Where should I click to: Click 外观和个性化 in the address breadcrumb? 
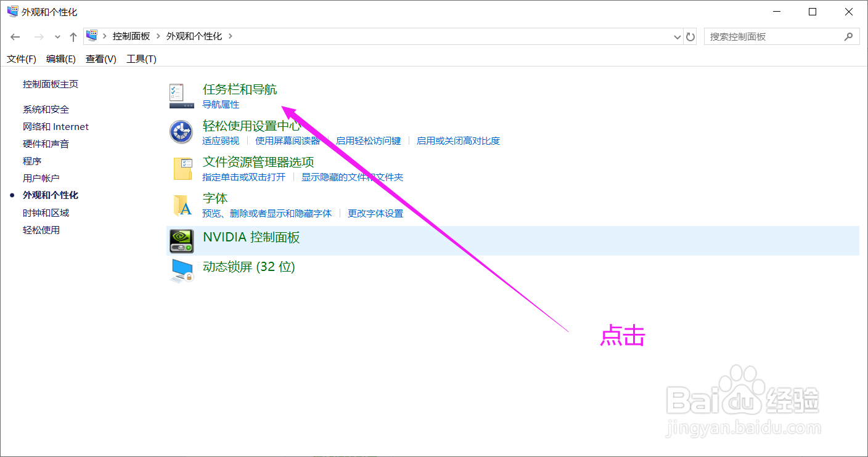(194, 36)
